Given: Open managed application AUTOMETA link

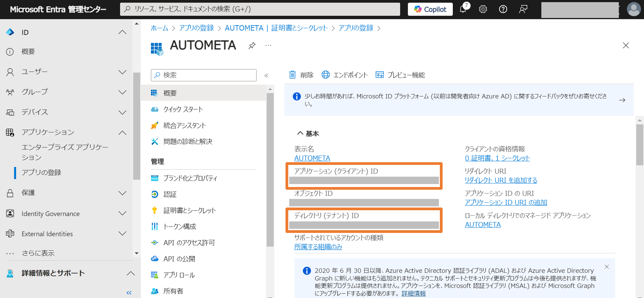Looking at the screenshot, I should (482, 225).
